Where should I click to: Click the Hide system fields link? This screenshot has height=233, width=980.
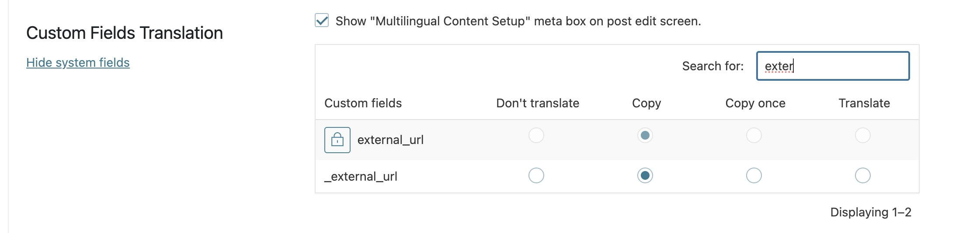78,62
